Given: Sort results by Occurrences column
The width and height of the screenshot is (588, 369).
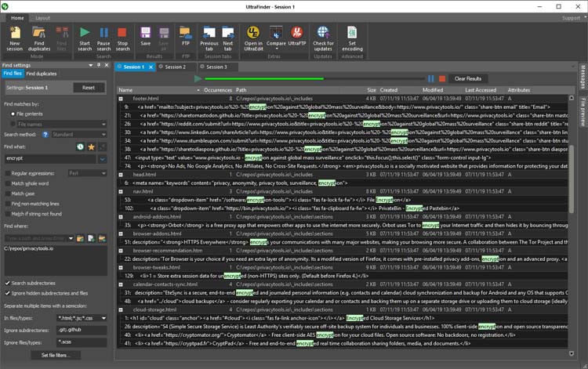Looking at the screenshot, I should coord(218,90).
